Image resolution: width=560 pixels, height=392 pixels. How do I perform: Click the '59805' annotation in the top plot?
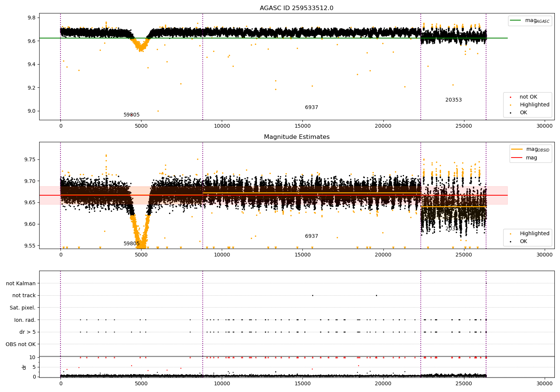click(131, 115)
